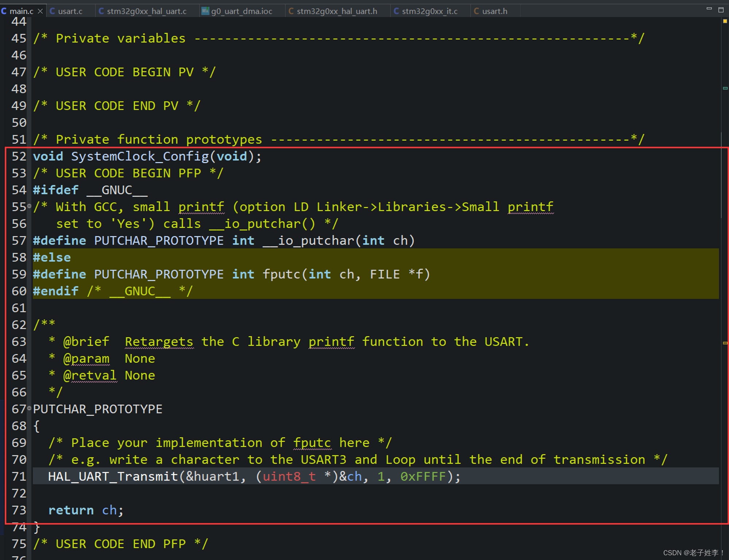Maximize the editor area
Screen dimensions: 729x560
721,10
